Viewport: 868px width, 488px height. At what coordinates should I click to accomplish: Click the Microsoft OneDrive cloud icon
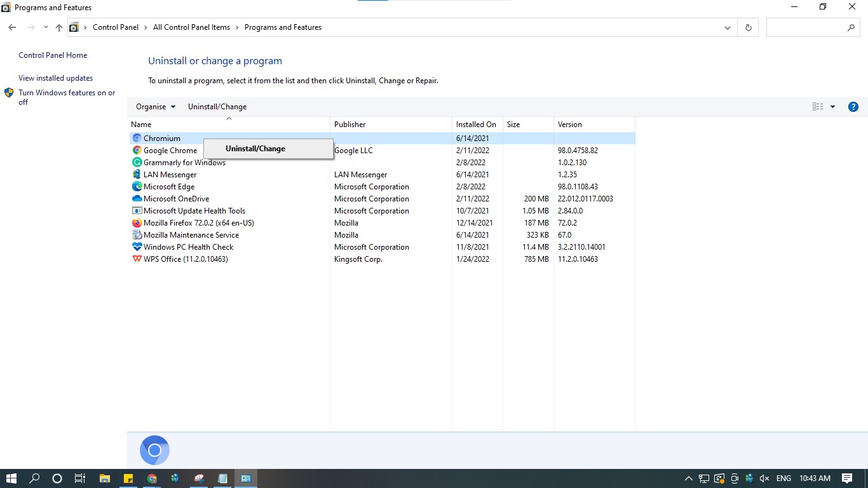click(137, 199)
